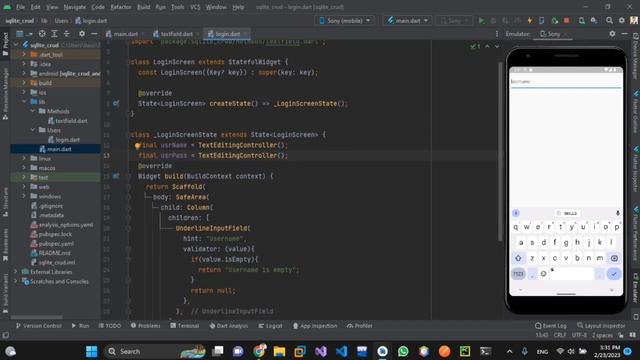The image size is (640, 360).
Task: Open the main.dart run configuration dropdown
Action: (407, 20)
